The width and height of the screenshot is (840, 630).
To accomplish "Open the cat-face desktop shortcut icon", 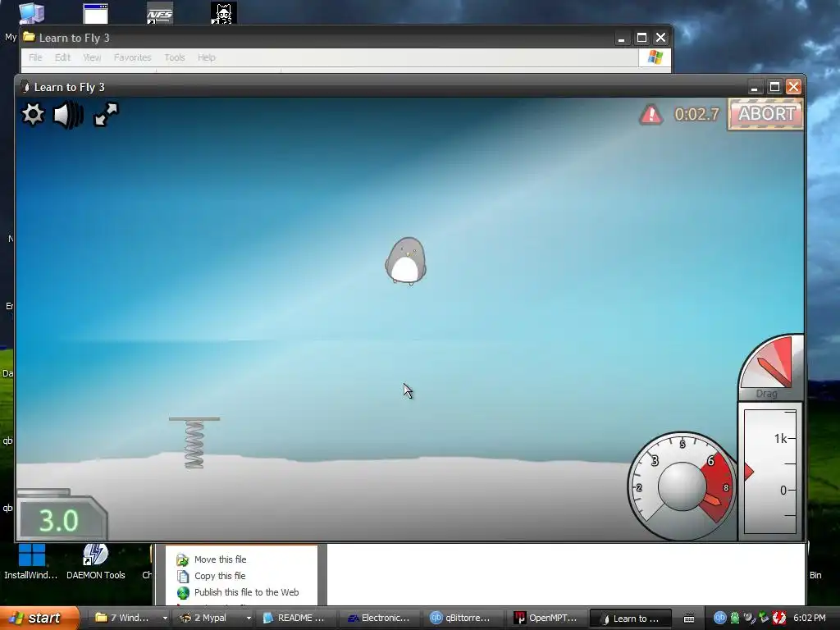I will [x=224, y=13].
